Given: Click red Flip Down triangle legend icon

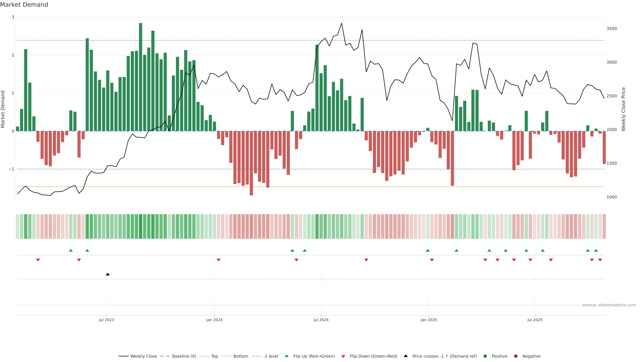Looking at the screenshot, I should (343, 356).
